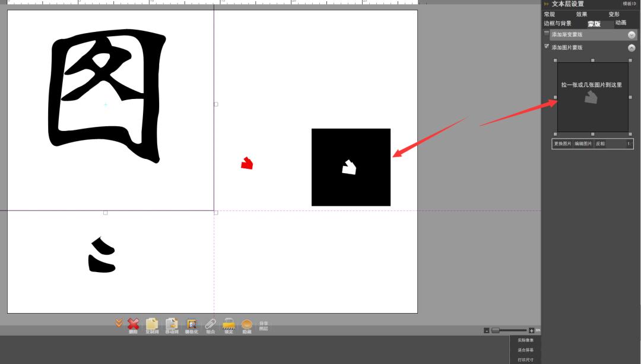The image size is (641, 364).
Task: Collapse the image mask section arrow
Action: (632, 48)
